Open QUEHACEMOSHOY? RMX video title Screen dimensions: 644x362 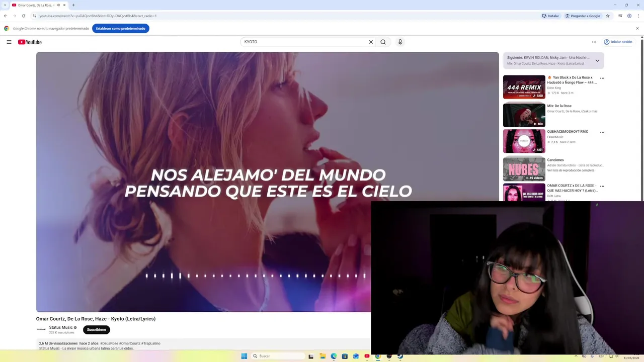(x=568, y=132)
